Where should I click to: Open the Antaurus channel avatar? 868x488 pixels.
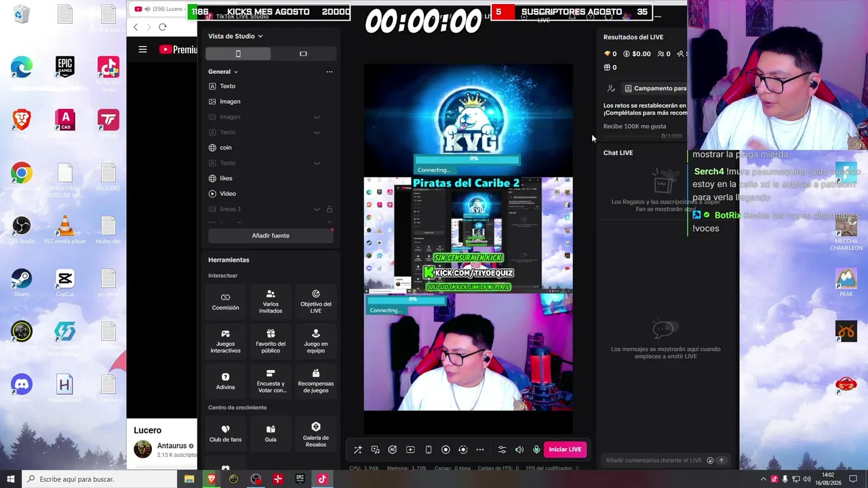142,449
